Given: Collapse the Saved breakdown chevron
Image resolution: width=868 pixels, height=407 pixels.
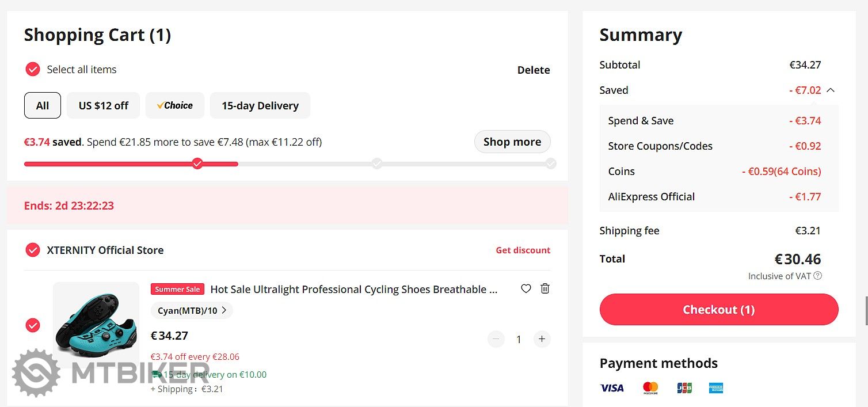Looking at the screenshot, I should [x=831, y=90].
